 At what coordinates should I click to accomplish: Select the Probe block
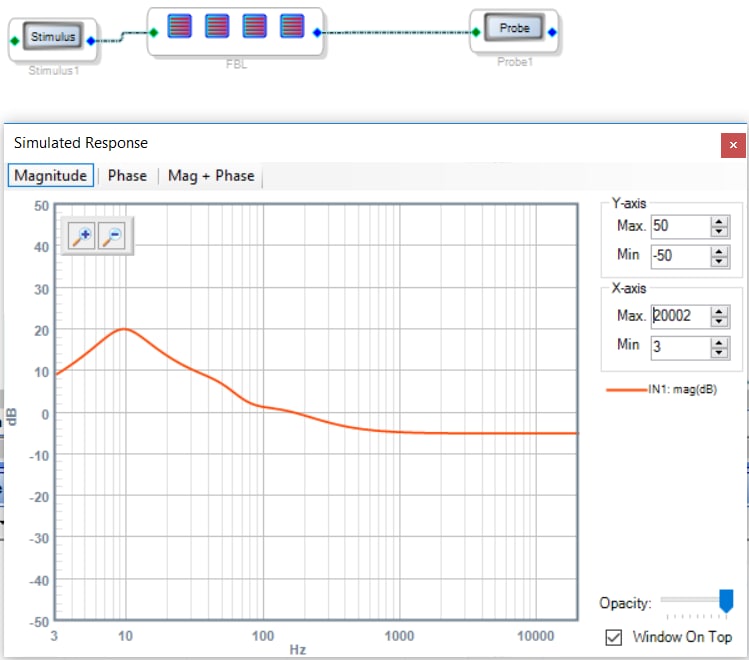click(x=514, y=28)
